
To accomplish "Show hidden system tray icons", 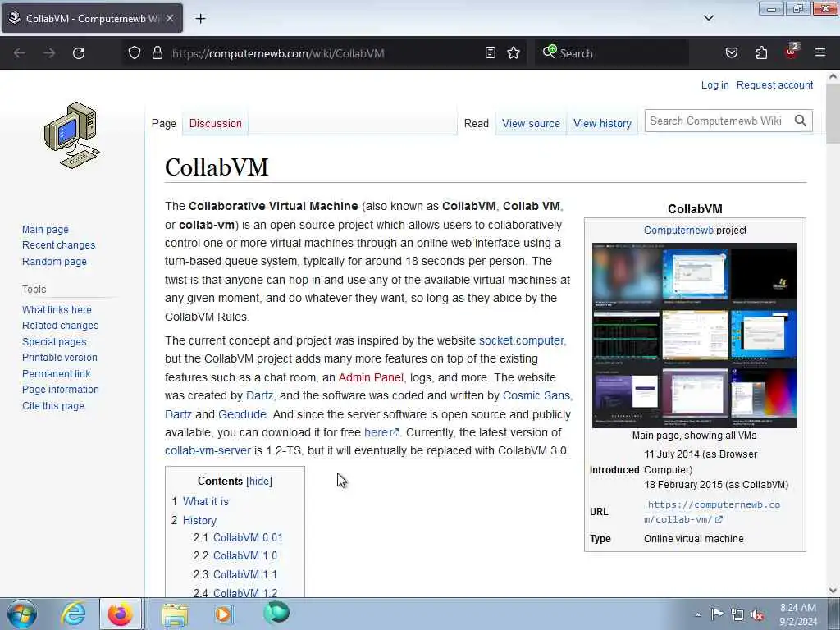I will pos(697,614).
